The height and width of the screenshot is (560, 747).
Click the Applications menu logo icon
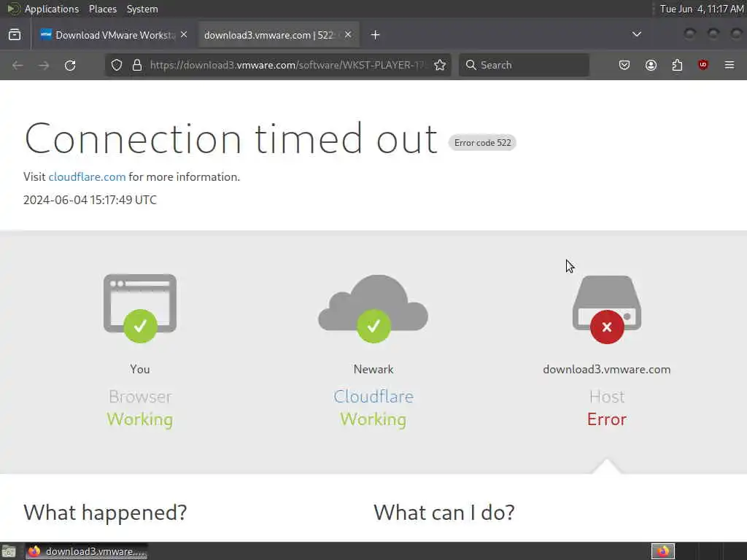[x=13, y=9]
